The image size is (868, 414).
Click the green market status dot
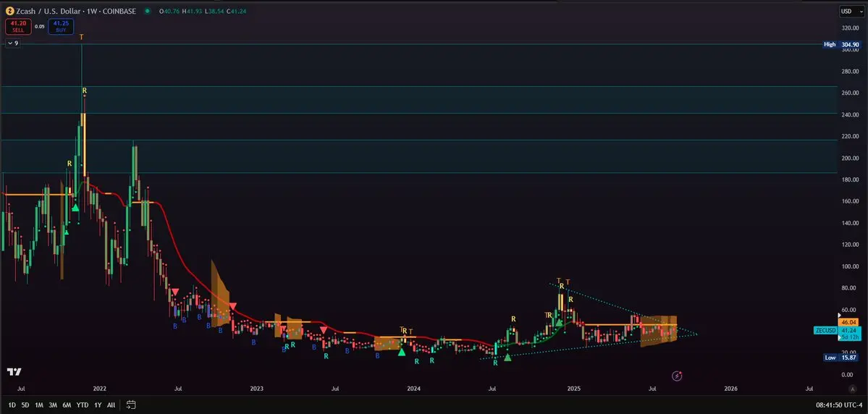click(x=147, y=11)
